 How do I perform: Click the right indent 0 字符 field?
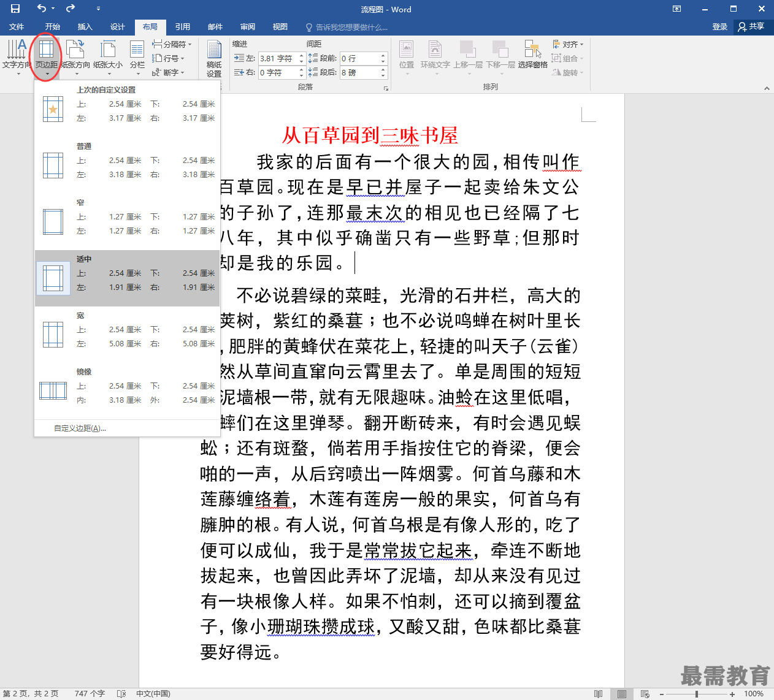(x=278, y=72)
